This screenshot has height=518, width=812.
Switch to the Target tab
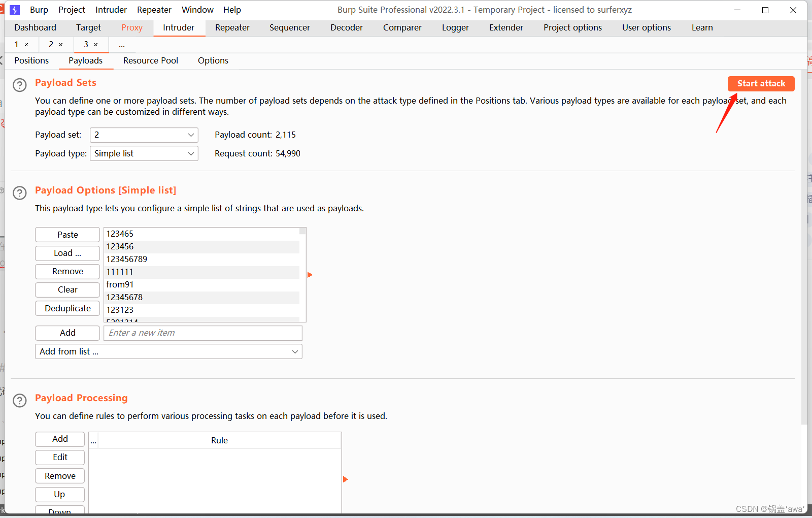(88, 27)
